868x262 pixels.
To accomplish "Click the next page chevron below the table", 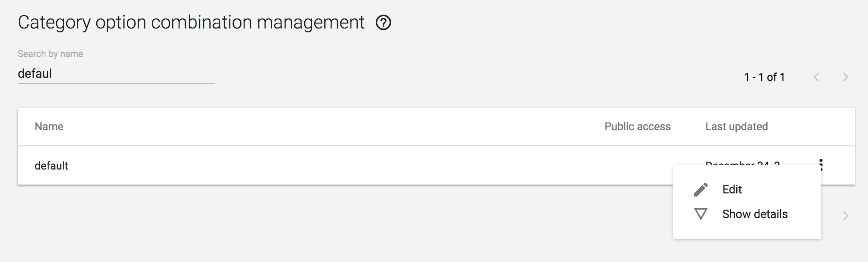I will [x=846, y=216].
